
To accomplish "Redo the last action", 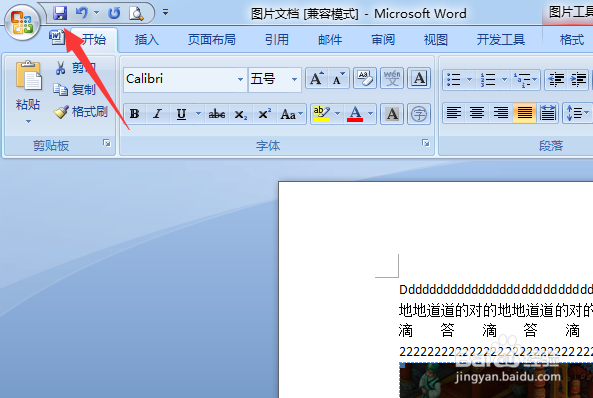I will tap(113, 13).
